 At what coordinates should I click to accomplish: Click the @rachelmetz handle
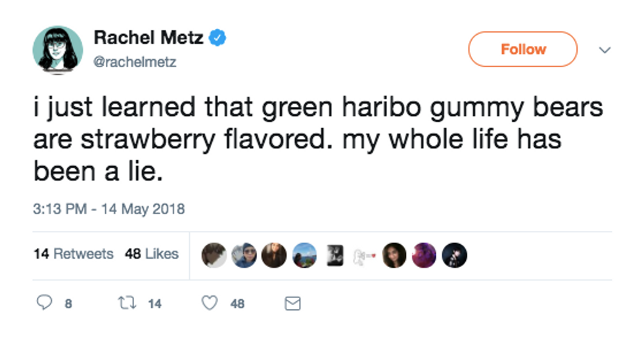[135, 62]
